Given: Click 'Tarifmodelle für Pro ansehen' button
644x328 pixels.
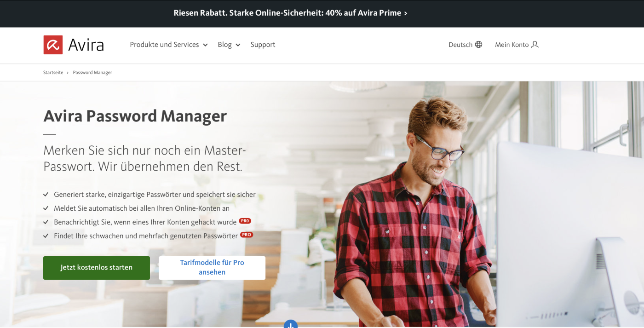Looking at the screenshot, I should click(212, 268).
